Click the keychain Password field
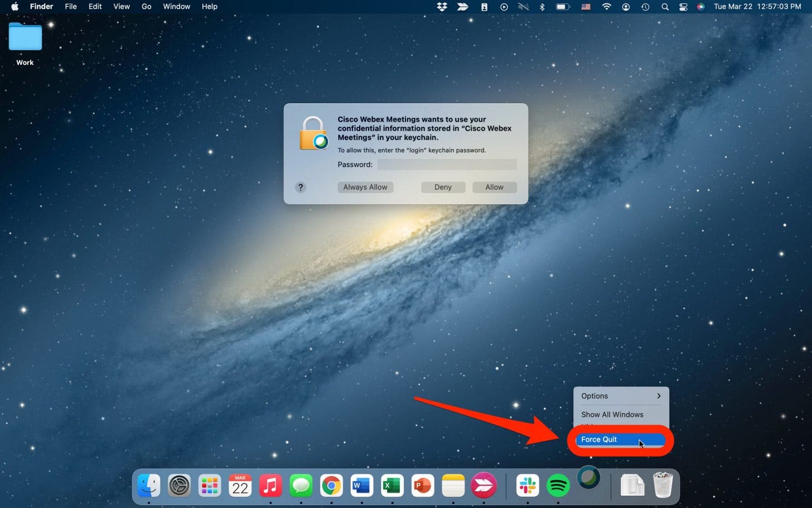 [447, 165]
